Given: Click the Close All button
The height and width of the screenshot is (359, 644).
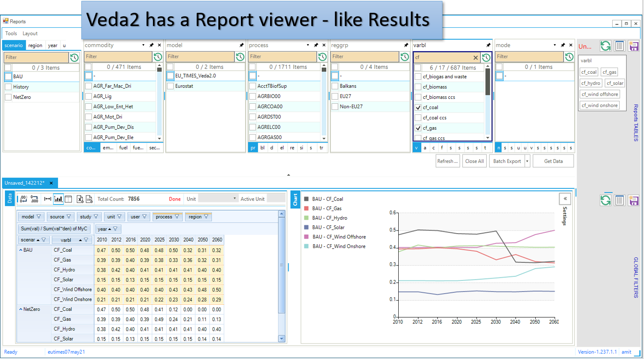Looking at the screenshot, I should click(474, 161).
